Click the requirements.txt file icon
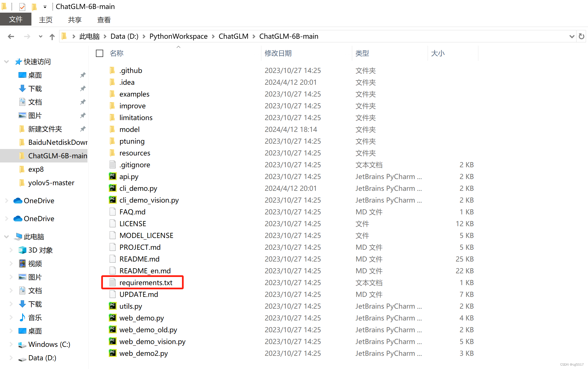The image size is (588, 369). point(112,282)
